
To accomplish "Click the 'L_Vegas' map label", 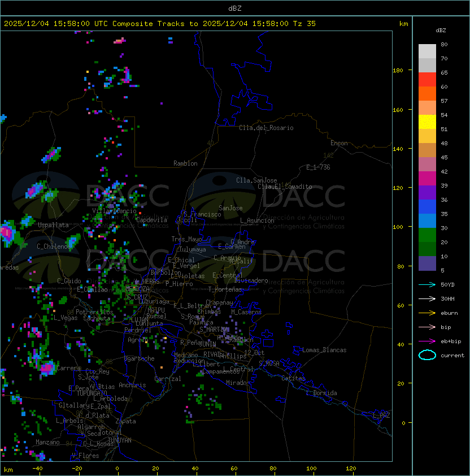I will click(66, 318).
